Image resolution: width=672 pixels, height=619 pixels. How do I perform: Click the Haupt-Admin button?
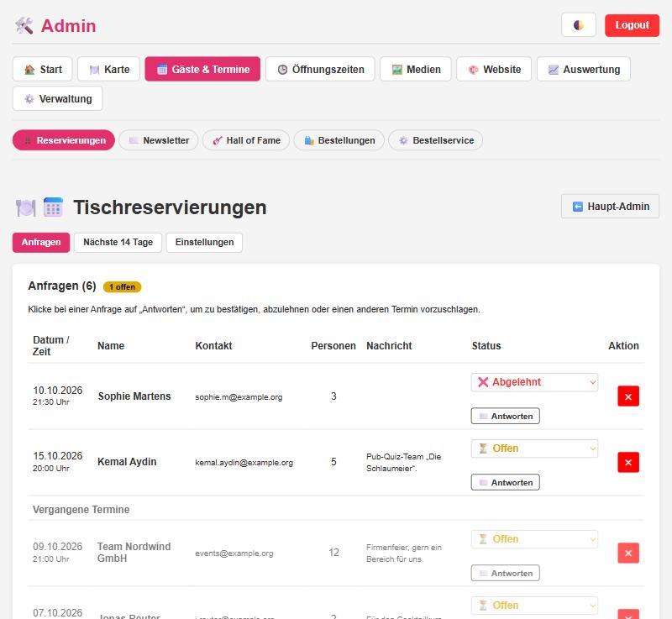pos(611,206)
